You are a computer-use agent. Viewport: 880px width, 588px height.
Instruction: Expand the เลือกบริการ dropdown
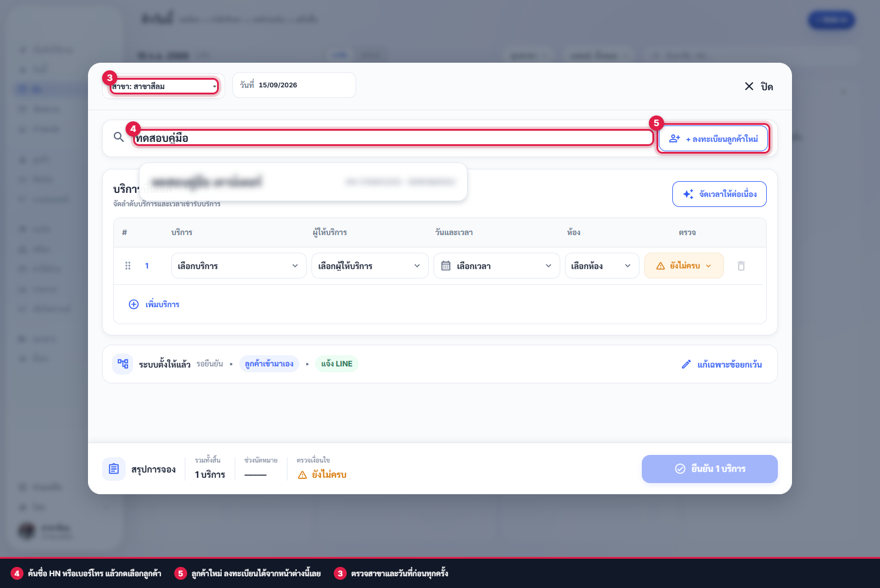[239, 266]
